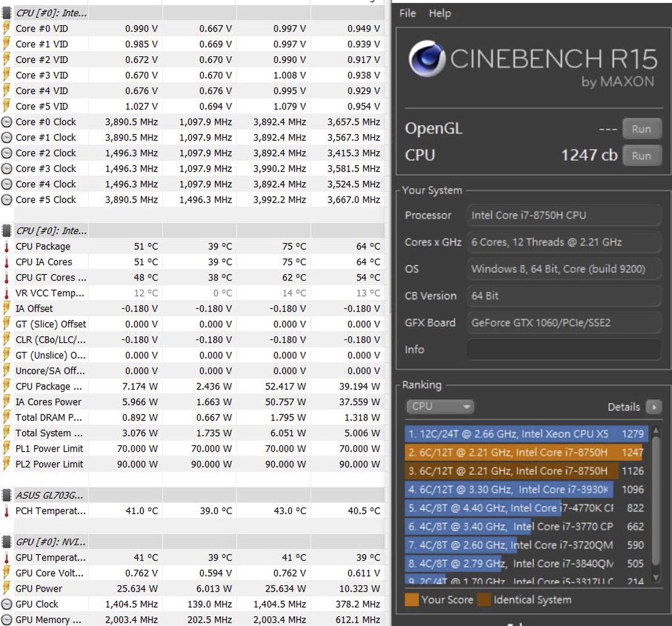Click the Core #2 Clock icon
Viewport: 672px width, 626px height.
[6, 153]
